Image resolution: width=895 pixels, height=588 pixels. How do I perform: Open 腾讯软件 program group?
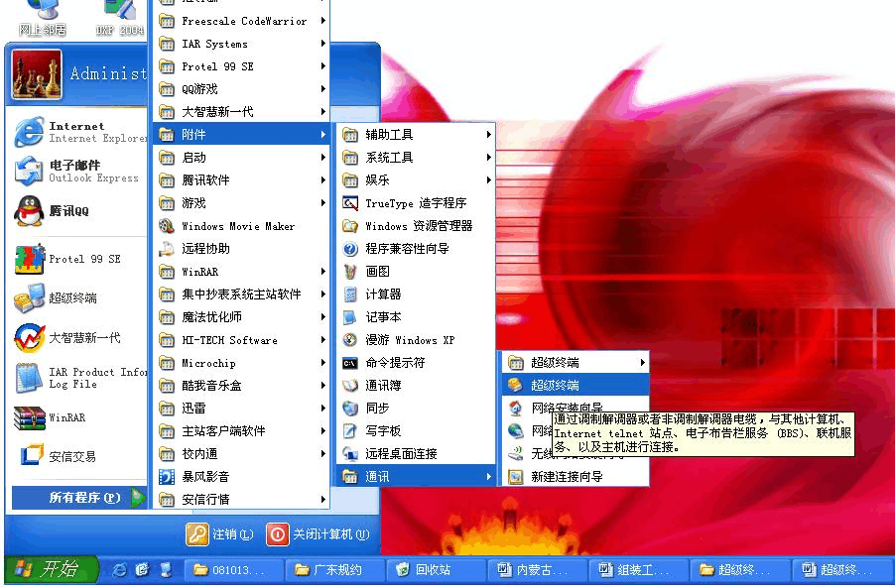[241, 180]
